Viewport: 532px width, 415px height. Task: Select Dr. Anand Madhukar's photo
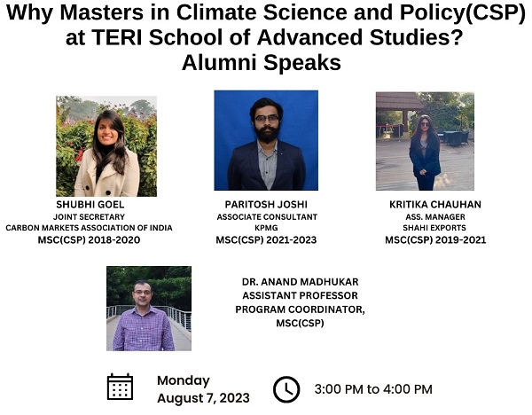149,309
